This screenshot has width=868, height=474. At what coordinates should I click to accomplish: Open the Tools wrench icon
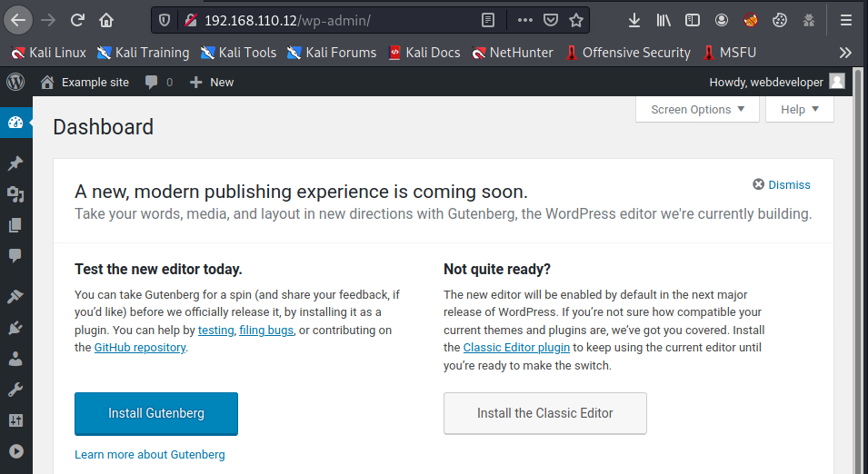pos(15,390)
